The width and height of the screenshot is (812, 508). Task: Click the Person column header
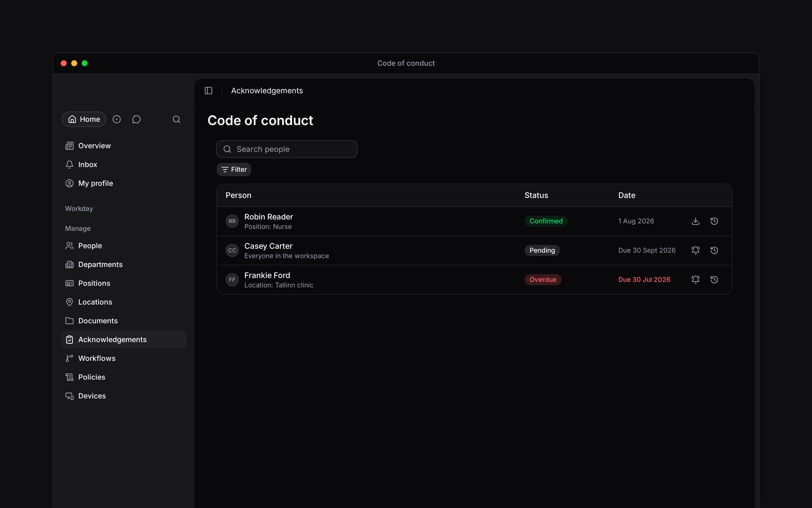[238, 195]
